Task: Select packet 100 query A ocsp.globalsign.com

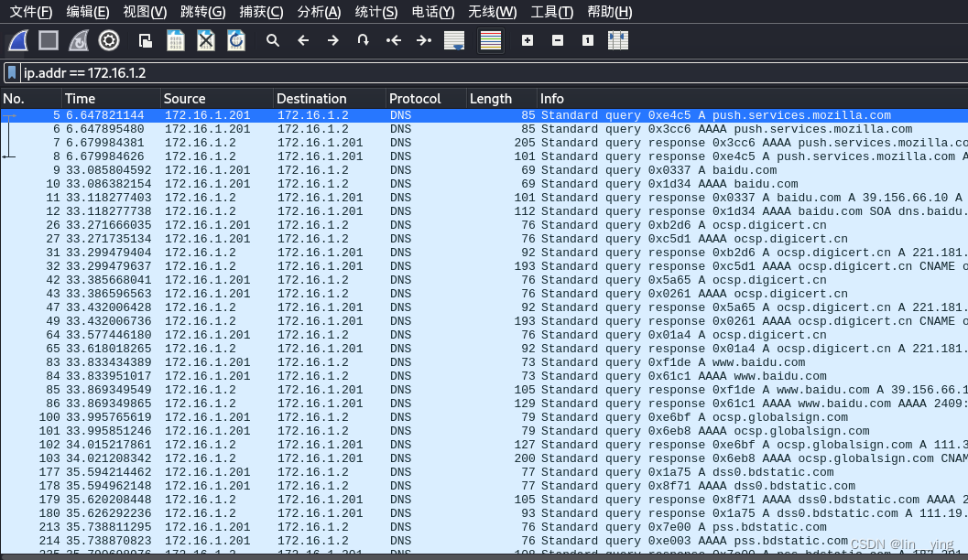Action: click(x=484, y=417)
